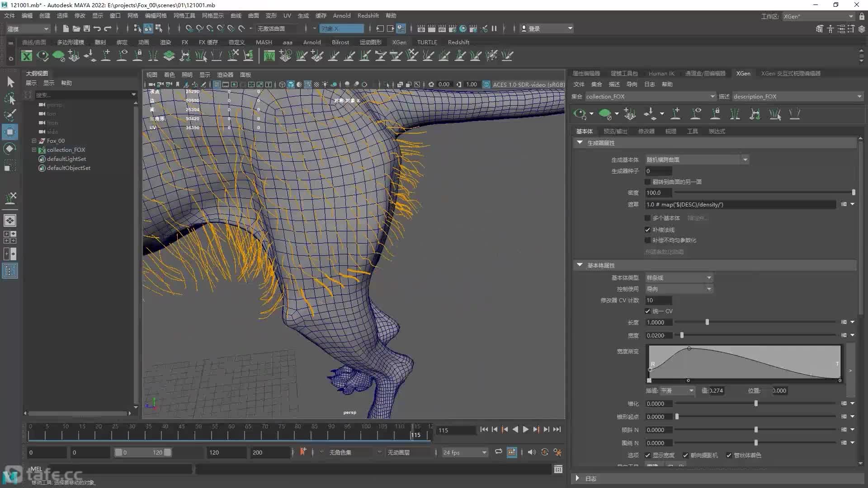This screenshot has width=868, height=488.
Task: Click the clear XGen preview green icon on shelf
Action: [x=58, y=56]
